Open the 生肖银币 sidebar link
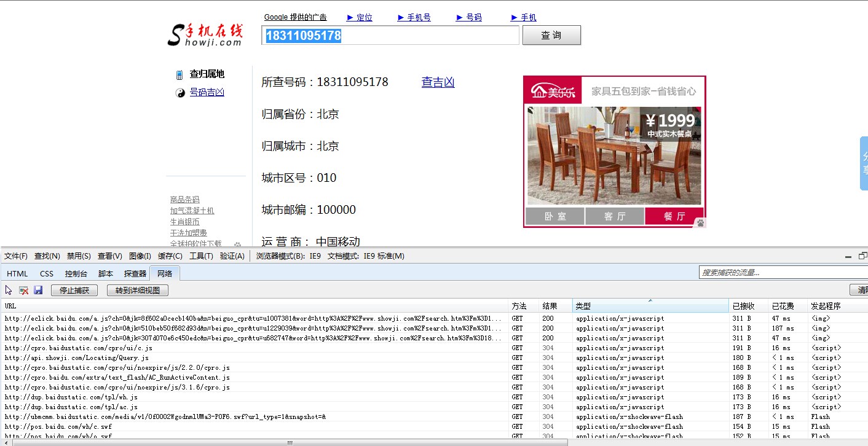This screenshot has height=446, width=868. point(185,222)
